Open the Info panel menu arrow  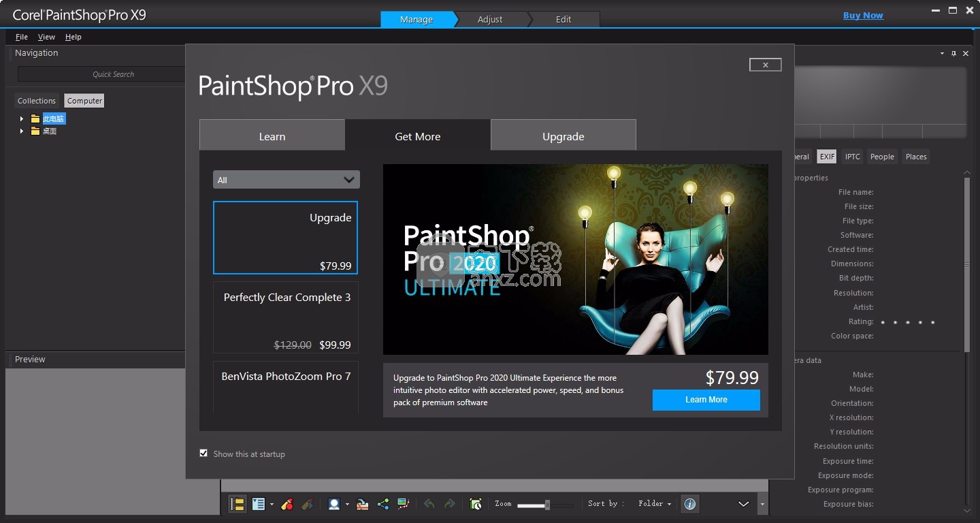[943, 53]
